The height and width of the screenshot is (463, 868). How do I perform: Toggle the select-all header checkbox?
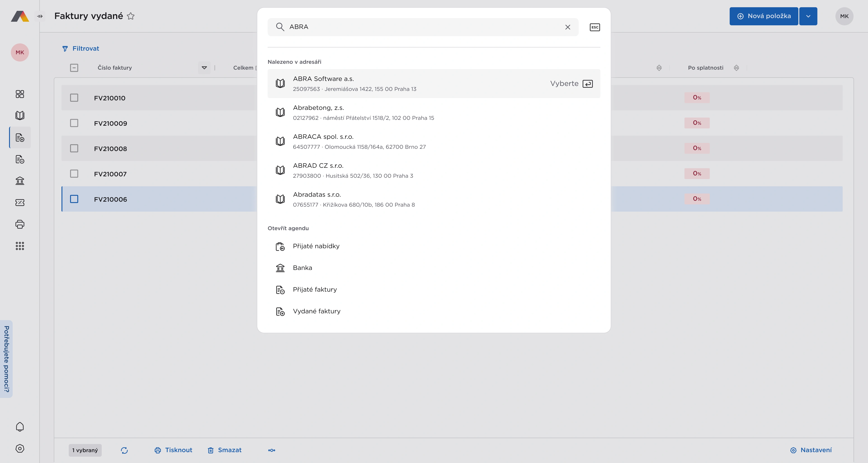pos(74,68)
